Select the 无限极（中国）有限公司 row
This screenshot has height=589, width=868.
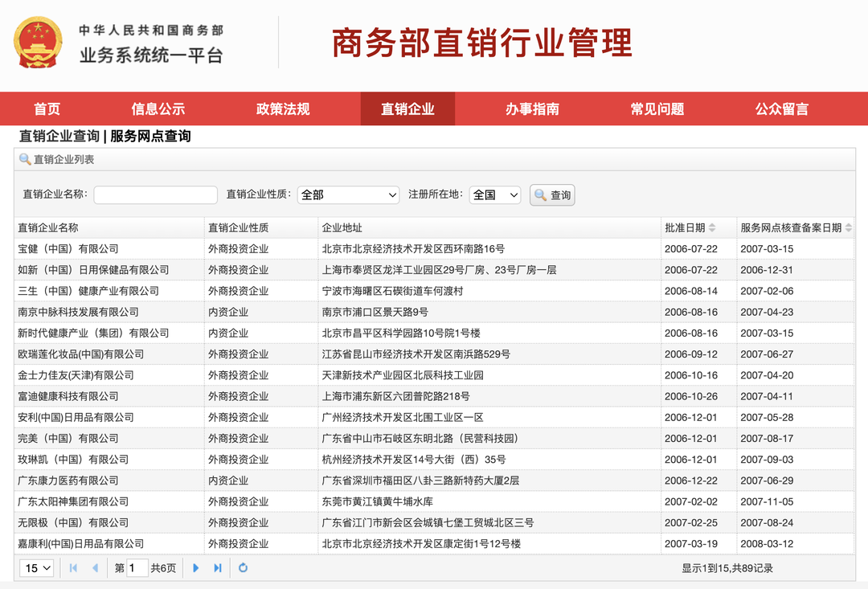click(434, 522)
